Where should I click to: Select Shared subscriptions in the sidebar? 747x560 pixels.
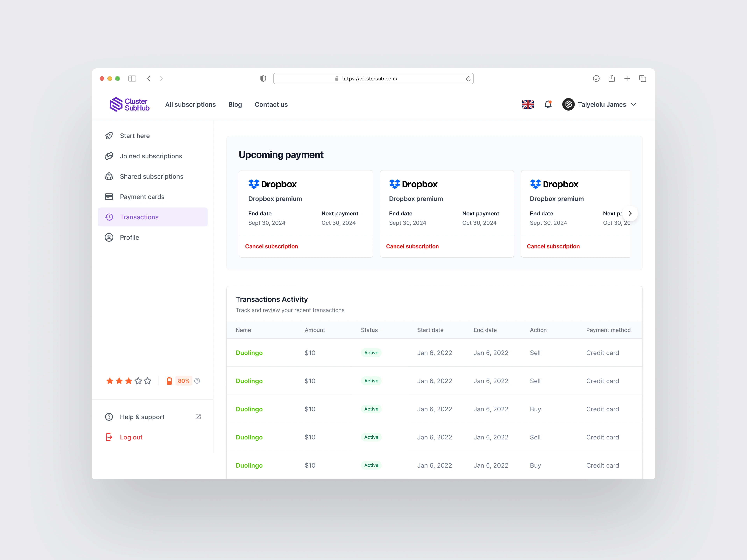pos(153,176)
